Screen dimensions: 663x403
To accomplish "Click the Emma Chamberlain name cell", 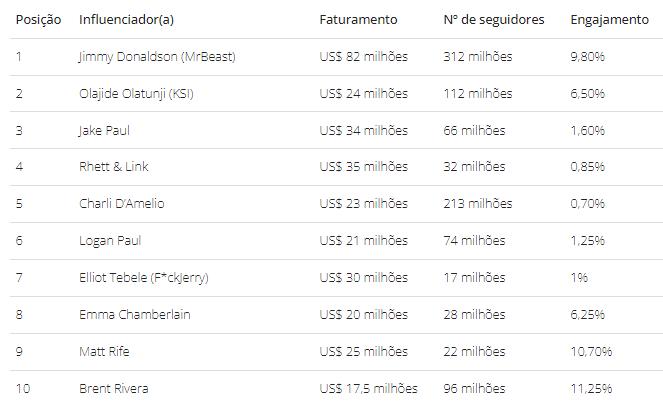I will click(134, 315).
